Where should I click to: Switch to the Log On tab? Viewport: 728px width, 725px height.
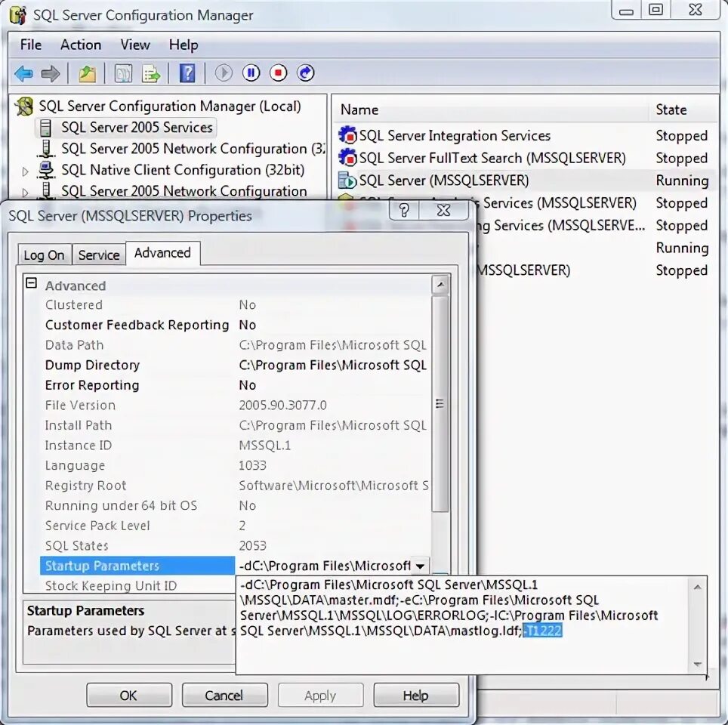(44, 255)
